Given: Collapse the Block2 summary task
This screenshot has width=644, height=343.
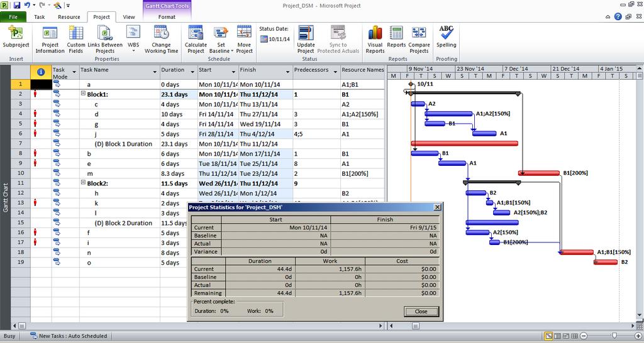Looking at the screenshot, I should (84, 183).
